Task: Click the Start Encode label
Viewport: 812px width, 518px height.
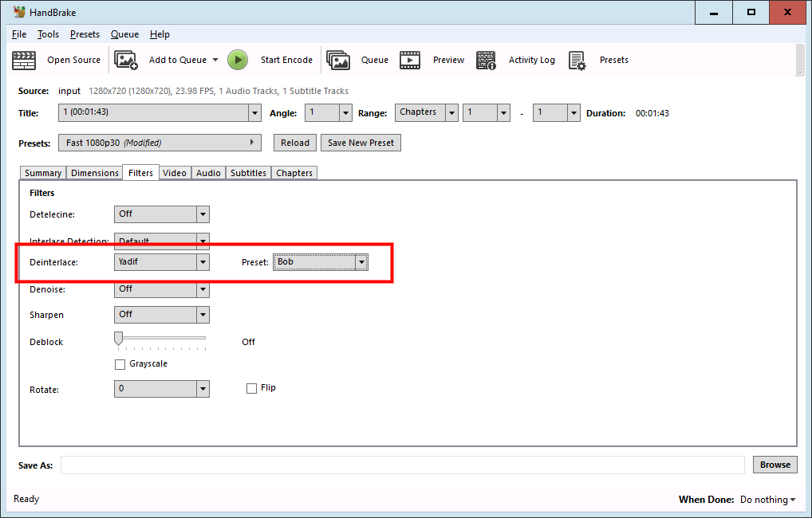Action: [x=287, y=60]
